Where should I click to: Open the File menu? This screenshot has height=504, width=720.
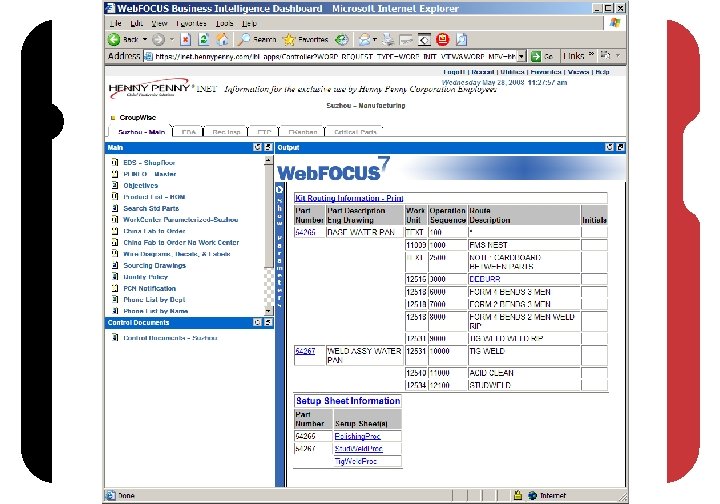(116, 23)
